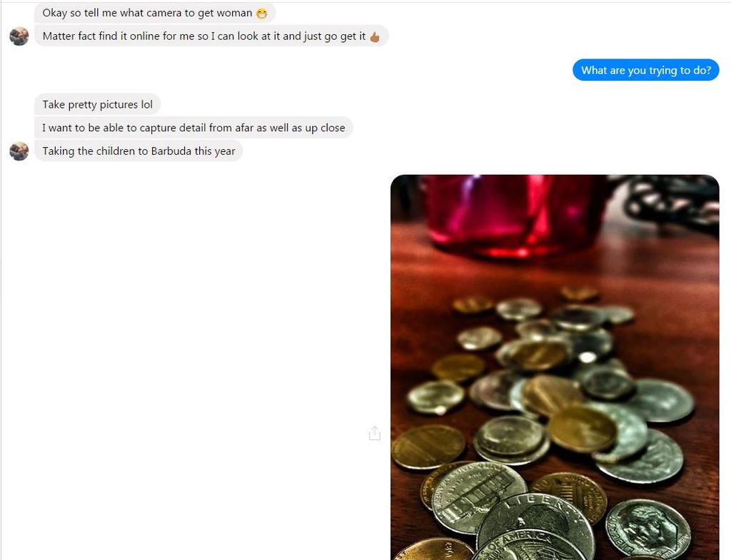
Task: Select the 'Okay so tell me what camera' message
Action: click(x=155, y=13)
